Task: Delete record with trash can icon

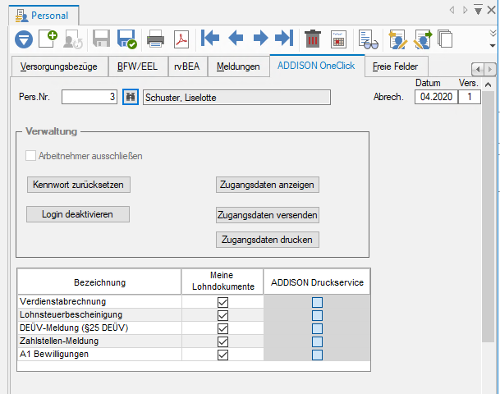Action: pyautogui.click(x=312, y=39)
